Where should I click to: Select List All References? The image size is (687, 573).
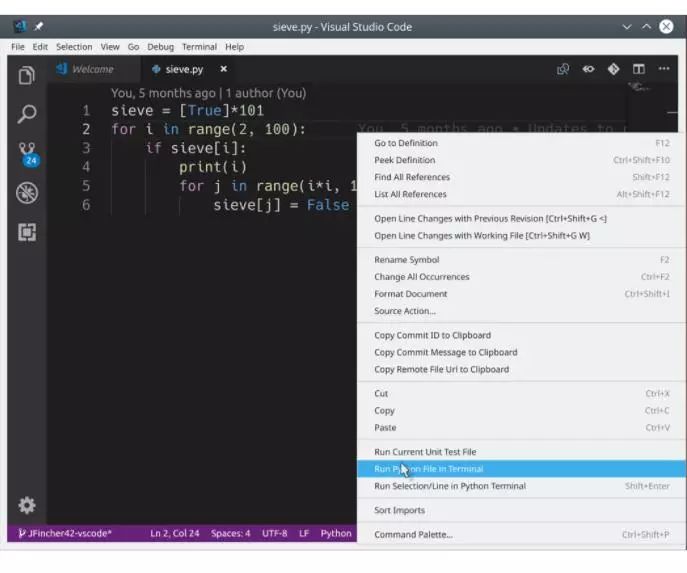click(521, 195)
